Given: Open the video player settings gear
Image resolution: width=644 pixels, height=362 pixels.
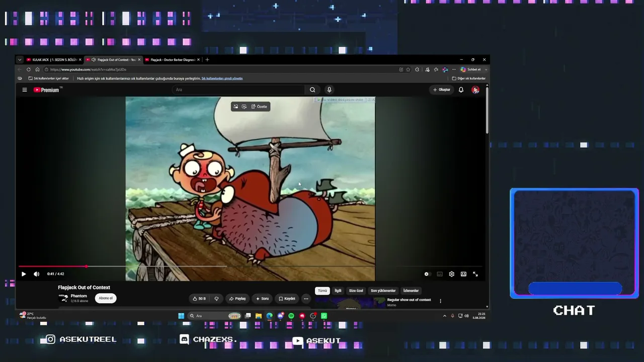Looking at the screenshot, I should [451, 274].
